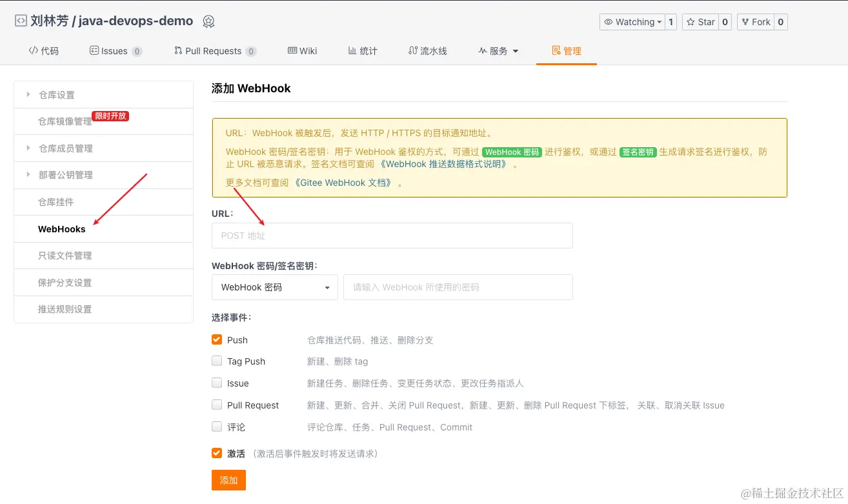
Task: Open the 代码 tab
Action: 44,51
